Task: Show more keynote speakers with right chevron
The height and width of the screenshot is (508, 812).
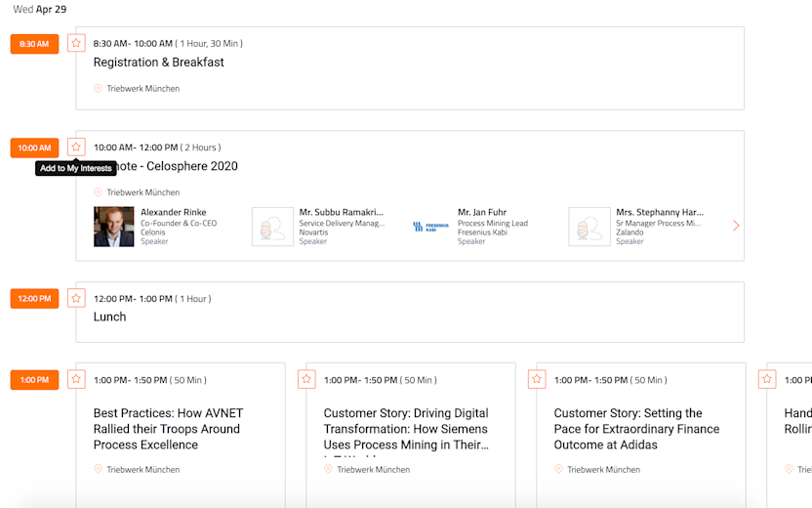Action: point(736,226)
